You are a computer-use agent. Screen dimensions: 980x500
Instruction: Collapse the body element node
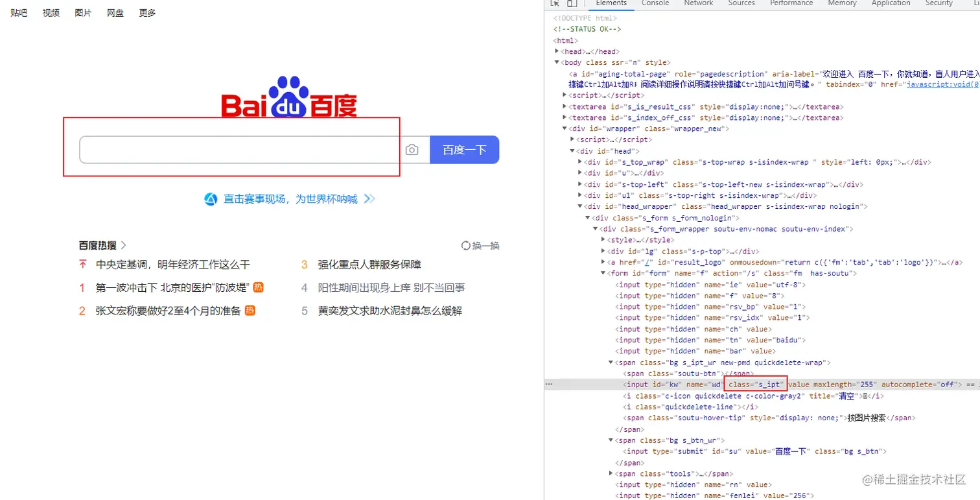click(x=557, y=62)
